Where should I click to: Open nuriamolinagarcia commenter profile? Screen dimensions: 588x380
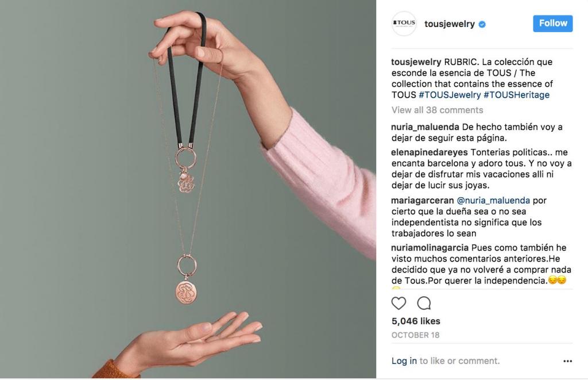(x=430, y=248)
